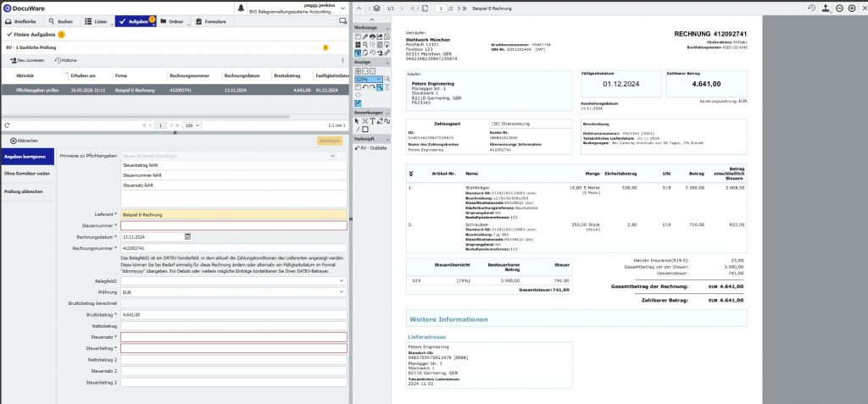Select the pencil edit tool in Werkzeuge
Screen dimensions: 868x404
point(364,36)
